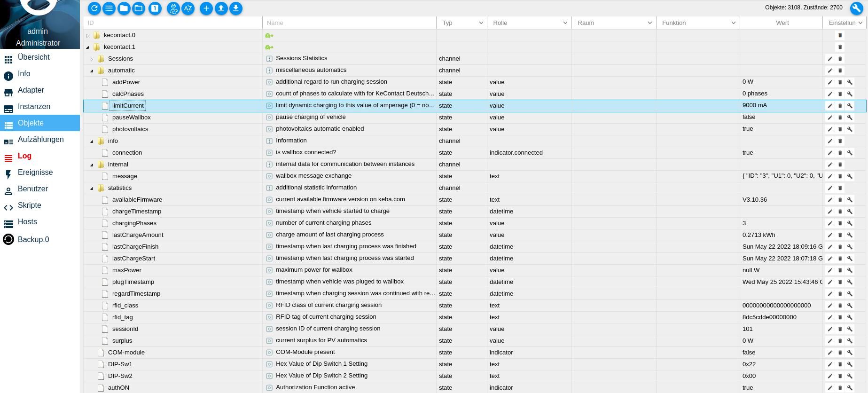This screenshot has height=393, width=868.
Task: Delete the pauseWallbox state
Action: click(840, 118)
